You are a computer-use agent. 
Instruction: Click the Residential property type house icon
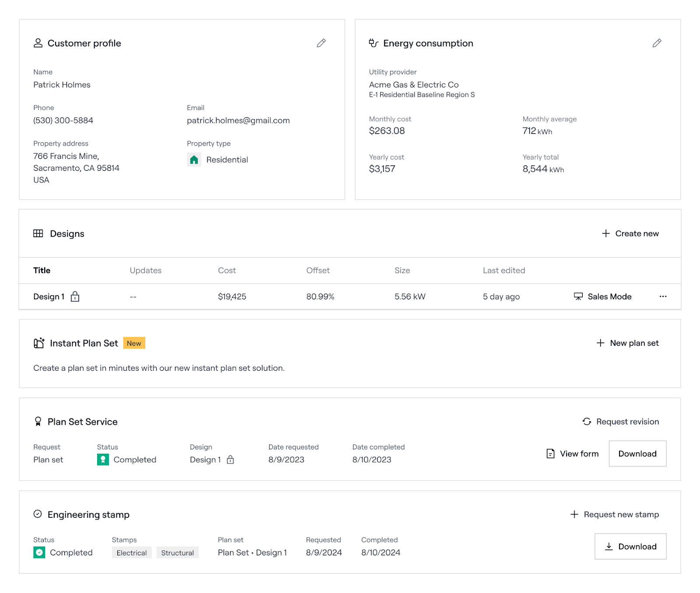click(x=194, y=160)
